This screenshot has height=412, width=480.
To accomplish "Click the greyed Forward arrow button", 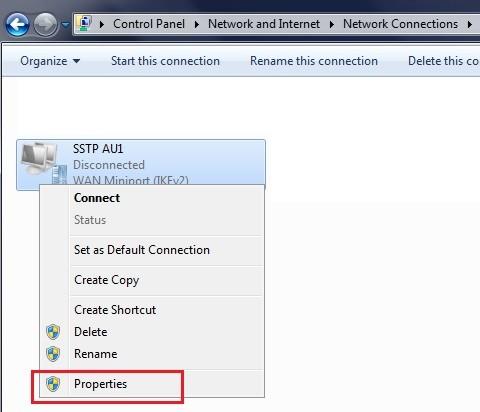I will tap(45, 24).
